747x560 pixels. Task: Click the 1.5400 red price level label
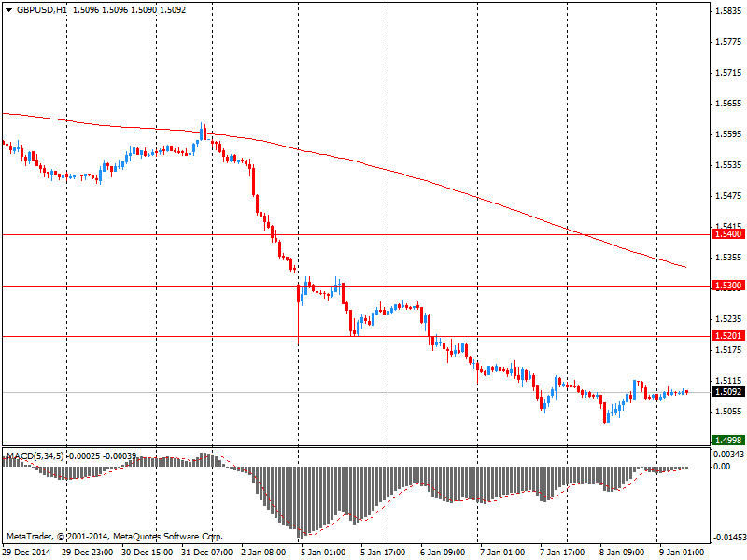pyautogui.click(x=728, y=234)
